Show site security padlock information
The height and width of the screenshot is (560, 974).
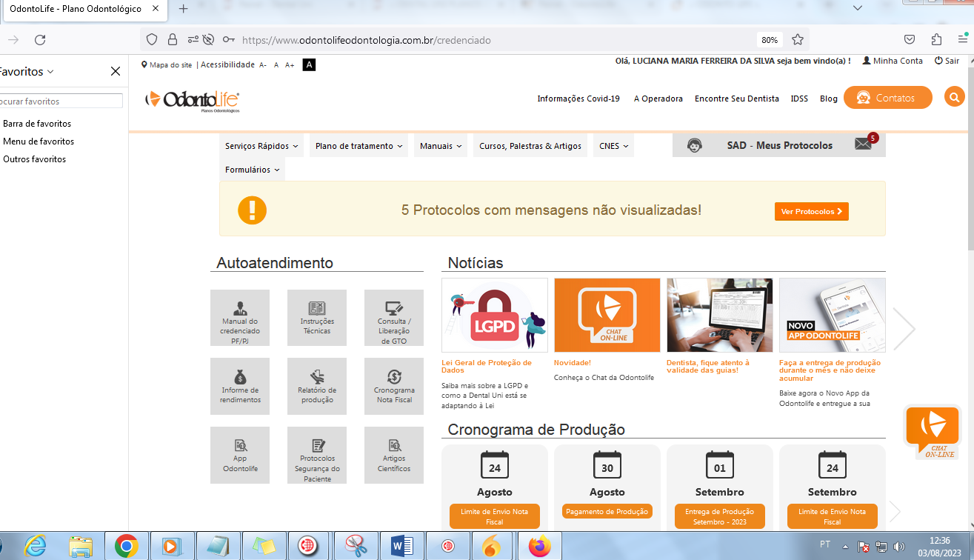point(173,40)
